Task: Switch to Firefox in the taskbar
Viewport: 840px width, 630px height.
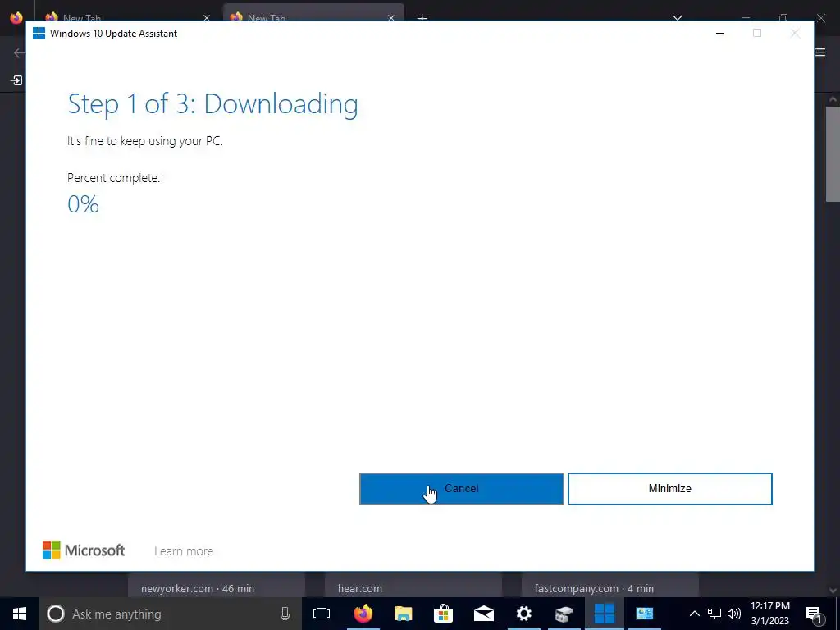Action: [x=363, y=614]
